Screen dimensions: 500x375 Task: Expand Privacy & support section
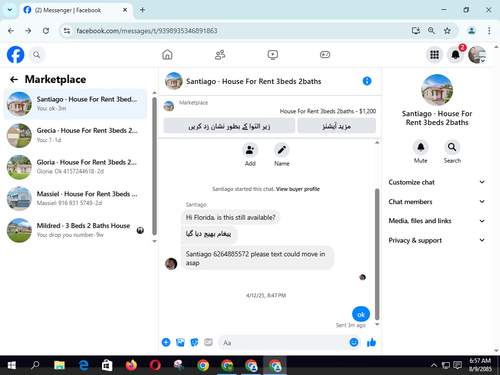[x=437, y=240]
